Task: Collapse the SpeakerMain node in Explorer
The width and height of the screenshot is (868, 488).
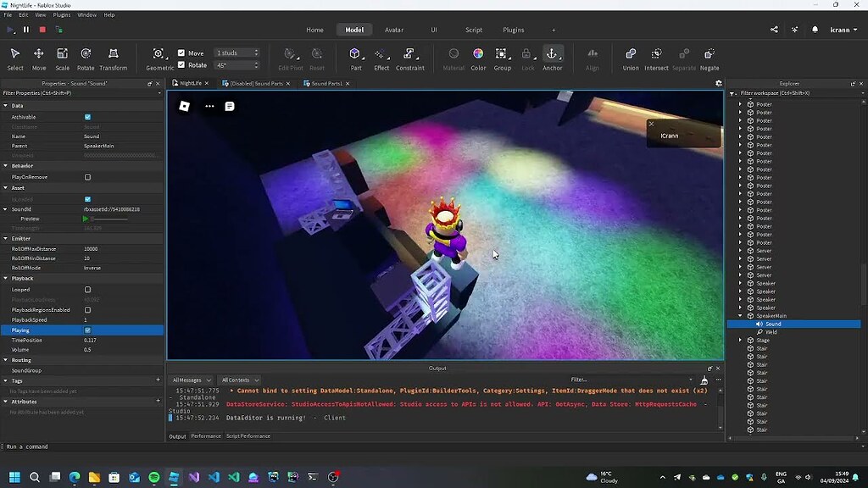Action: coord(740,315)
